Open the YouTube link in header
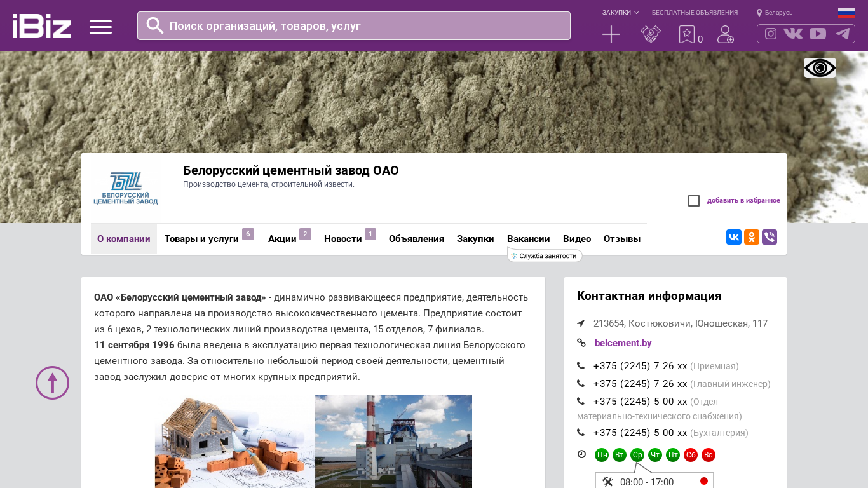Screen dimensions: 868x488 click(x=818, y=34)
